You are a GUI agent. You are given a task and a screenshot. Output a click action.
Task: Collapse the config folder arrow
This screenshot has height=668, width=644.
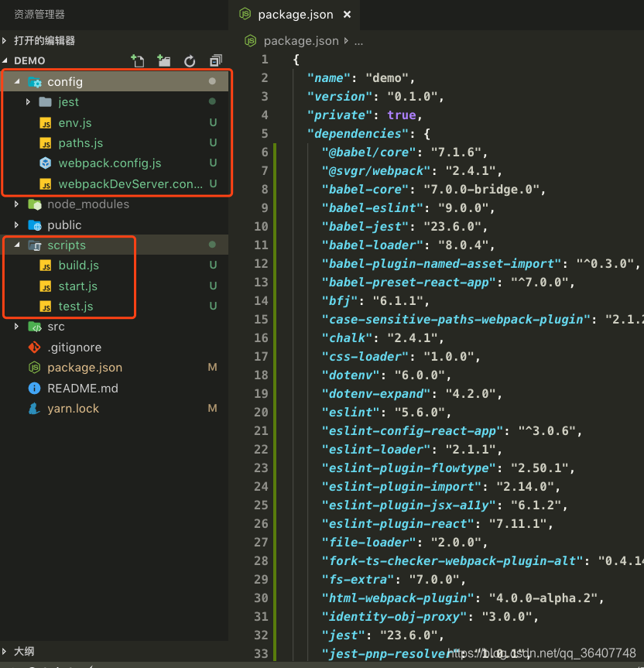pos(17,81)
